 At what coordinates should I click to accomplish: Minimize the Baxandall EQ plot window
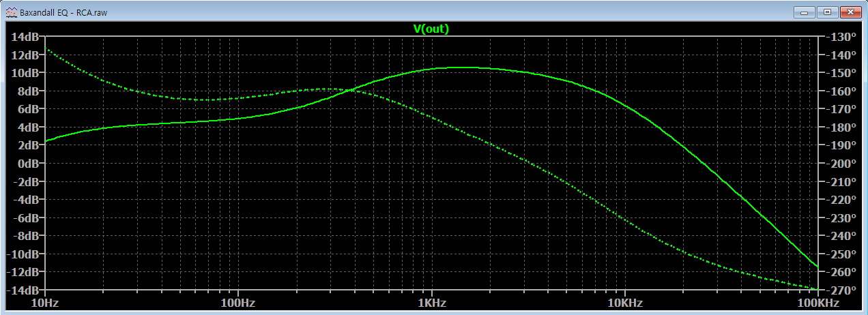(x=805, y=12)
